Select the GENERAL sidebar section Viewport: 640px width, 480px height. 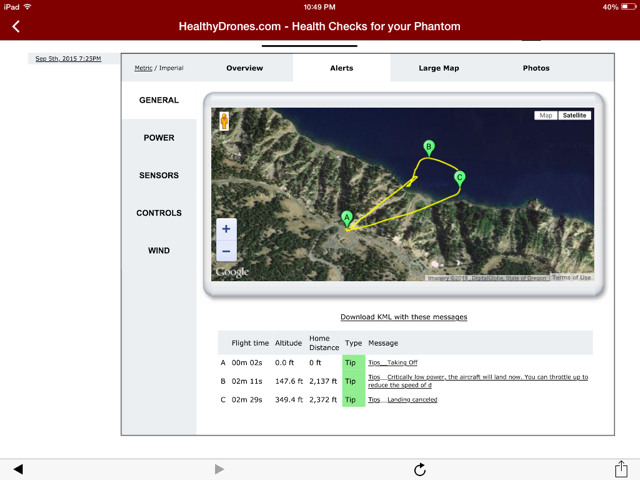pos(159,100)
